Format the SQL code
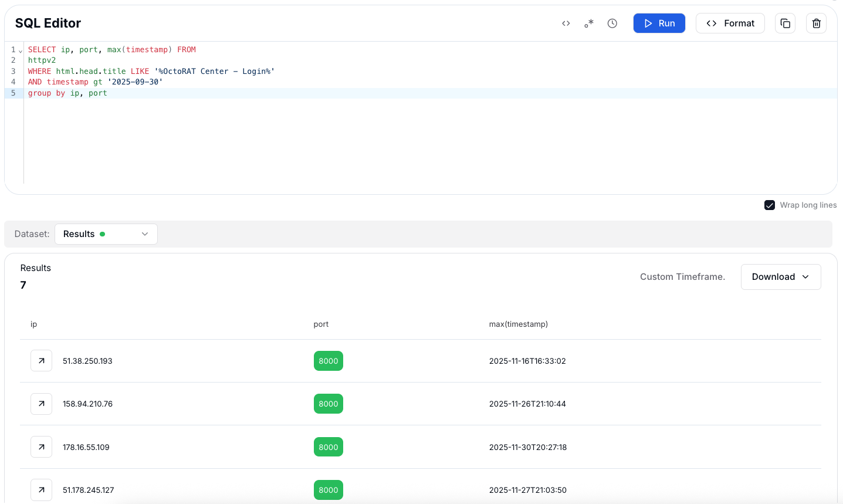The height and width of the screenshot is (504, 843). (730, 23)
